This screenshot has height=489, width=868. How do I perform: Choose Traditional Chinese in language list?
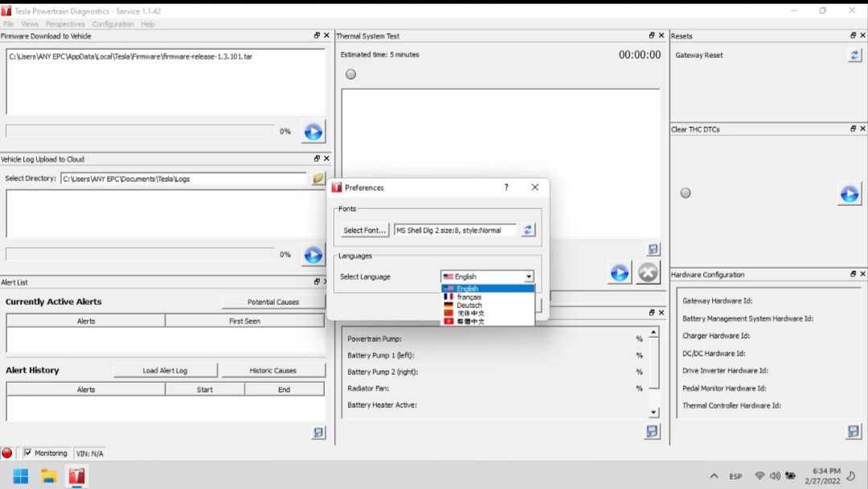click(x=488, y=321)
